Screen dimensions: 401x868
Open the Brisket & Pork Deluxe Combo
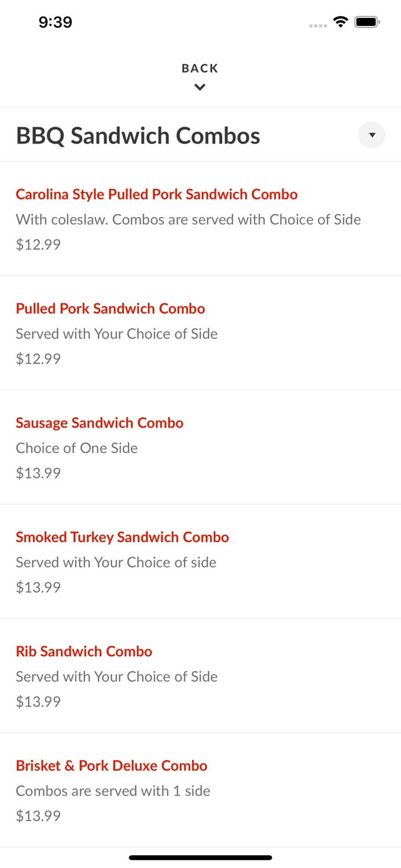click(112, 766)
